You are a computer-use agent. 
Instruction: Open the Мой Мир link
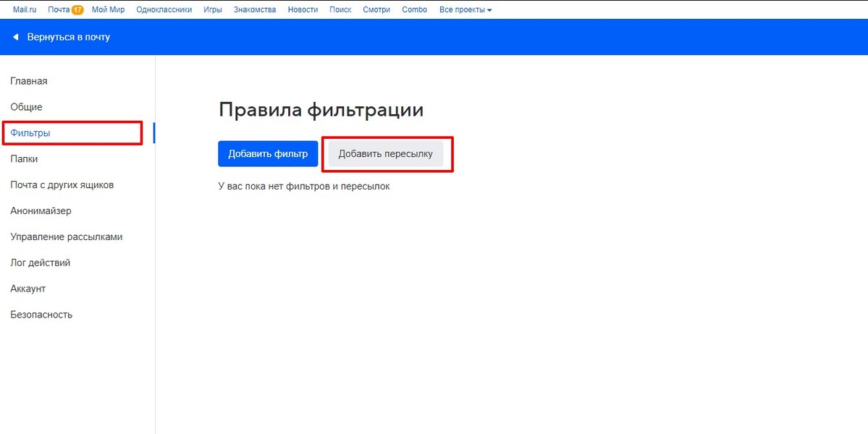click(109, 10)
